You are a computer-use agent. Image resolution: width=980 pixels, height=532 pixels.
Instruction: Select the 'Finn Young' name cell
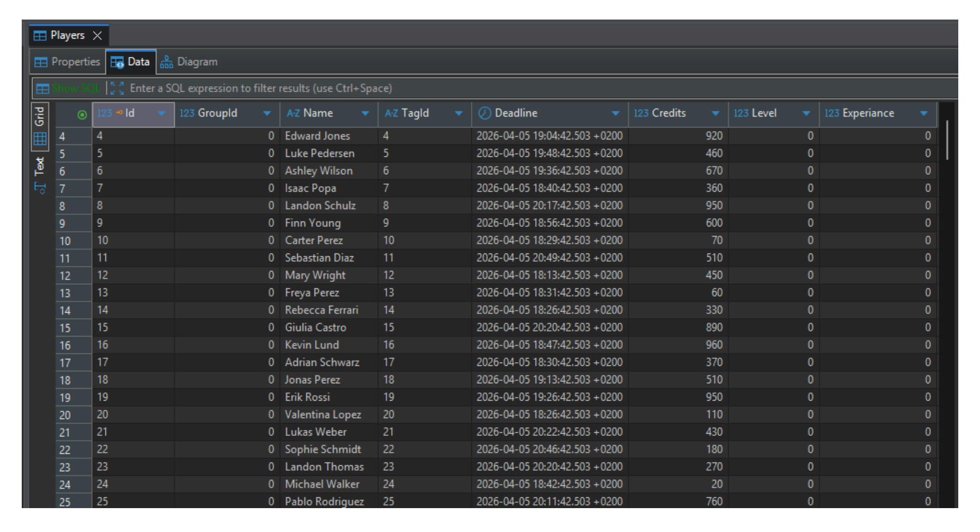(x=329, y=223)
